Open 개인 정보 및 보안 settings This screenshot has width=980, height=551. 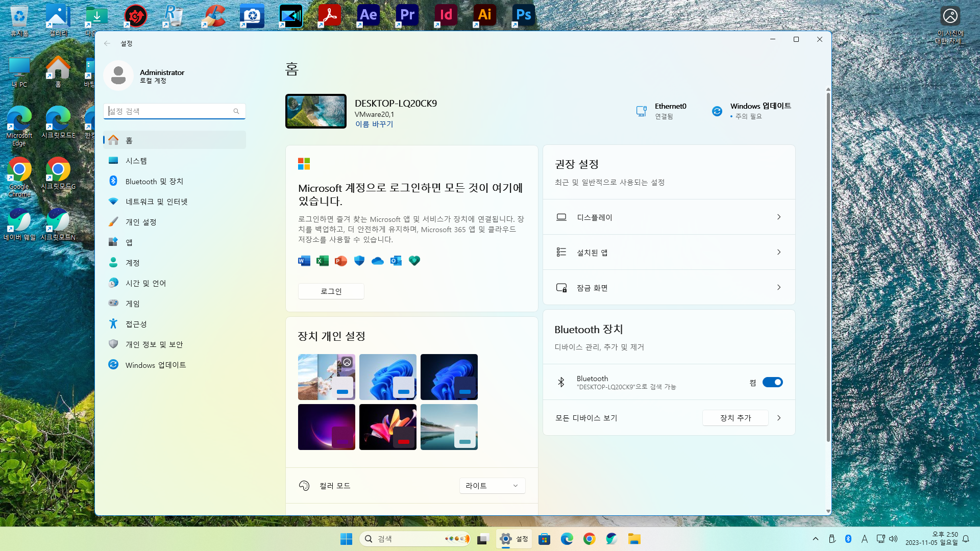click(x=154, y=344)
